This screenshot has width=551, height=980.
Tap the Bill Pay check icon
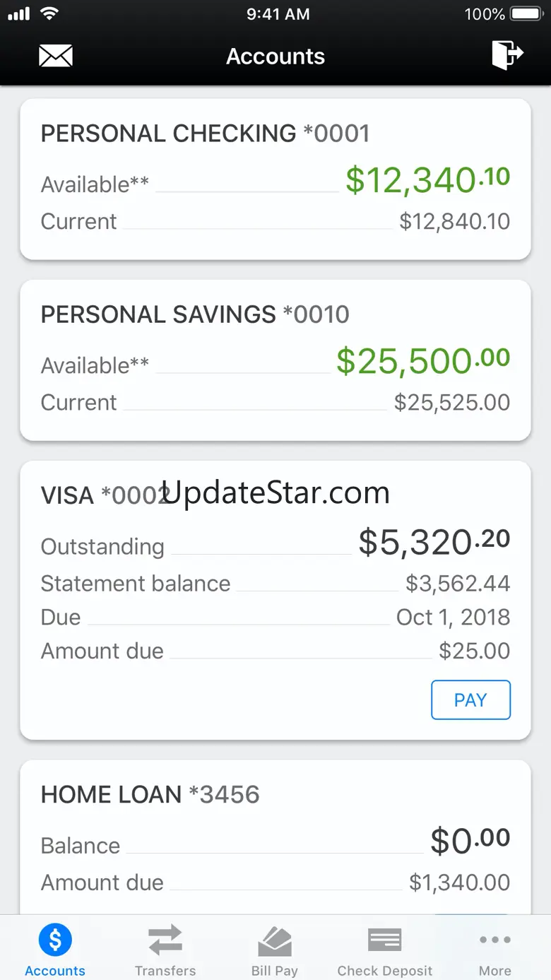pyautogui.click(x=275, y=940)
